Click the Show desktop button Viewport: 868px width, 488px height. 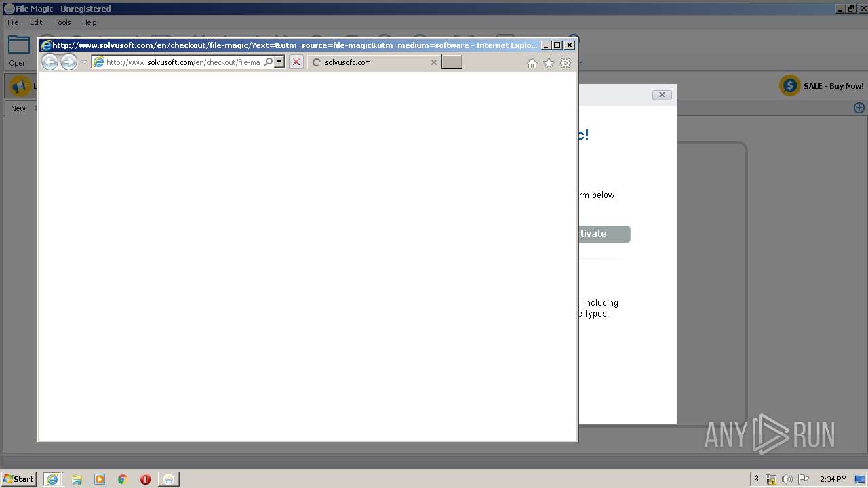861,479
